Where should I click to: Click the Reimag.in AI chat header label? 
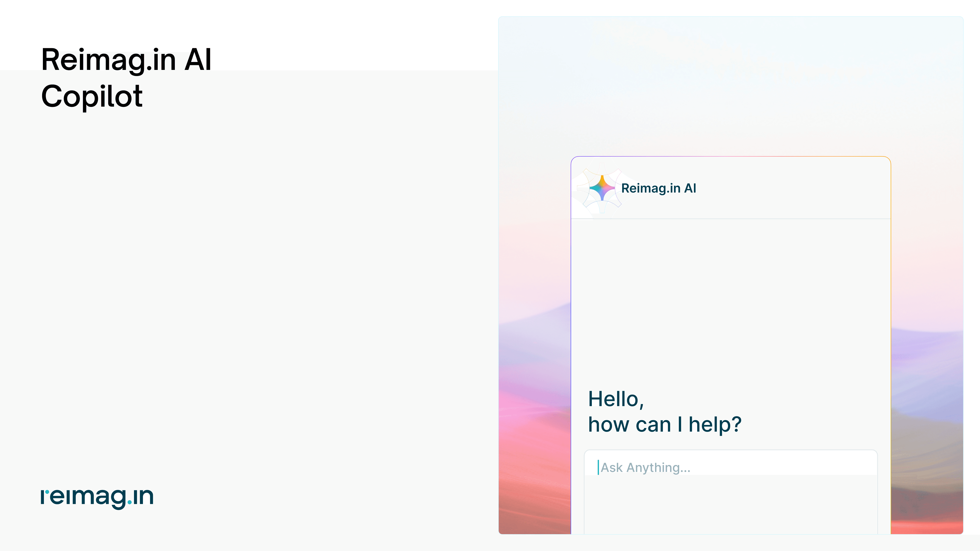(658, 188)
